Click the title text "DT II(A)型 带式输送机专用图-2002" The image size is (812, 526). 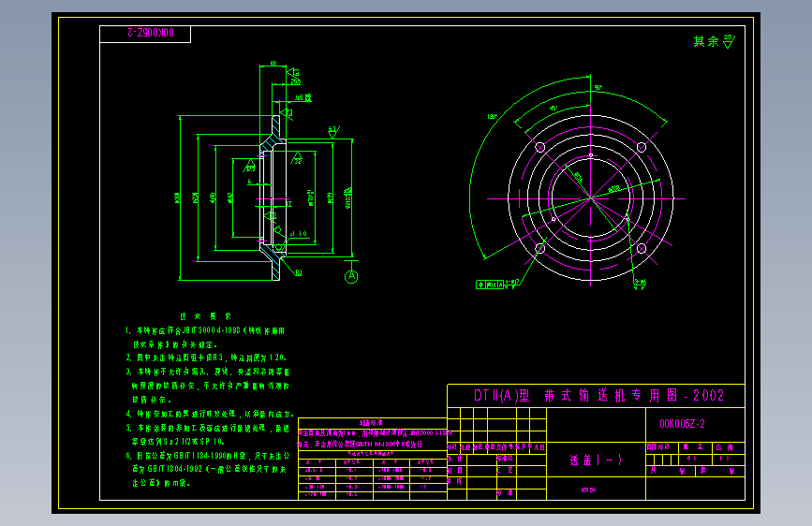pyautogui.click(x=598, y=396)
